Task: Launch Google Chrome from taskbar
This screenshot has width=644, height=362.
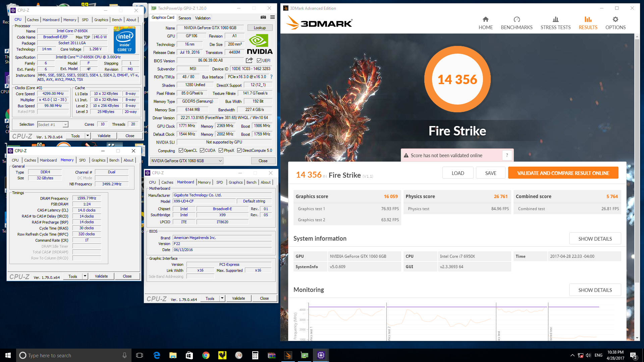Action: [x=206, y=355]
